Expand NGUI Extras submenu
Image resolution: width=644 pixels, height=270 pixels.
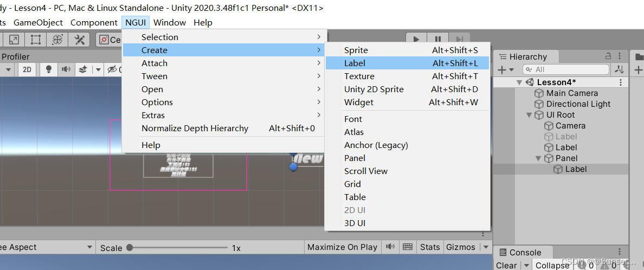pyautogui.click(x=224, y=115)
